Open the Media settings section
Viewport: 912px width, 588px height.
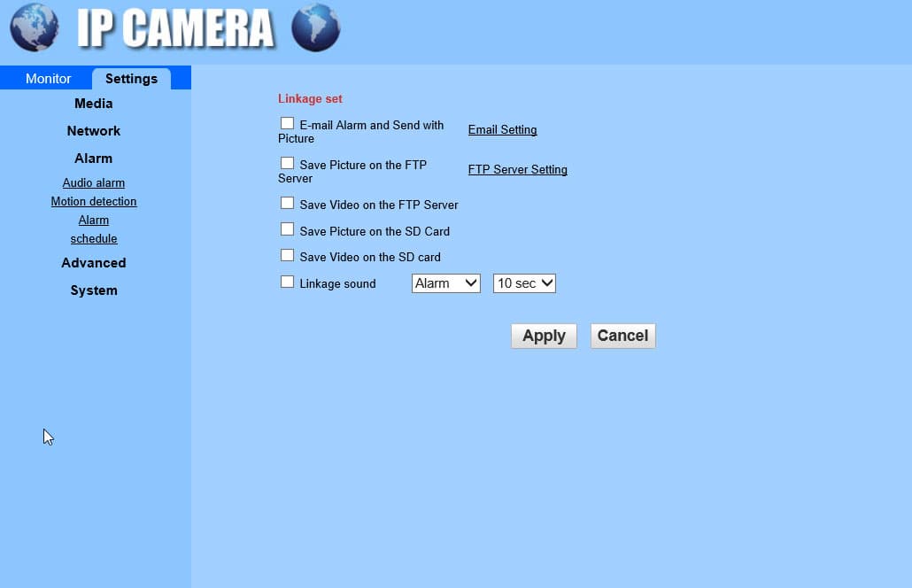[x=94, y=104]
